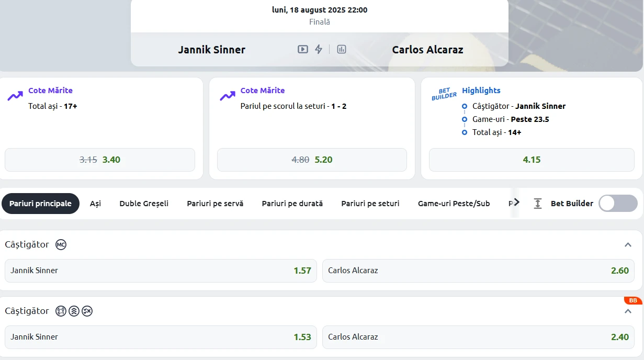
Task: Click the Pariul pe scorul la seturi - 1 - 2 text
Action: click(293, 106)
